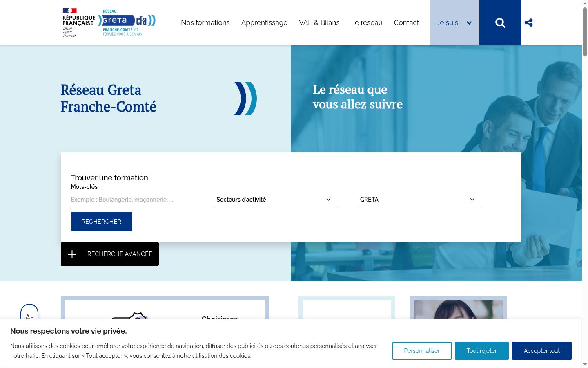588x368 pixels.
Task: Open the Nos formations menu
Action: click(x=205, y=22)
